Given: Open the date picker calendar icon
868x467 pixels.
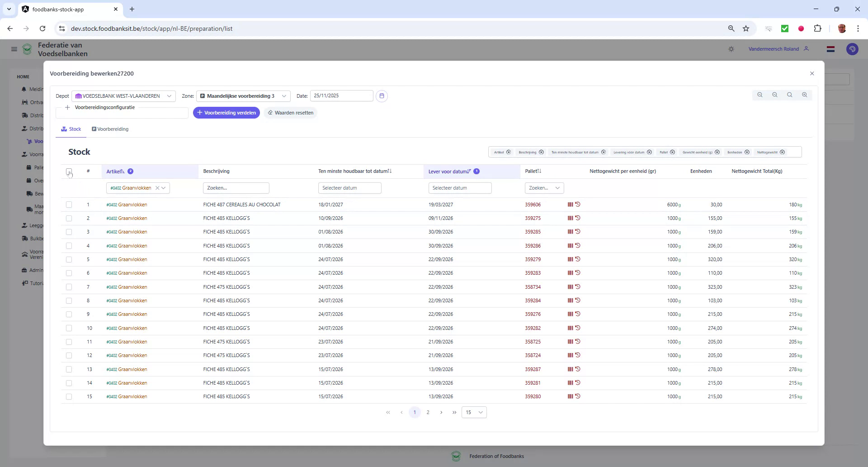Looking at the screenshot, I should pyautogui.click(x=382, y=95).
